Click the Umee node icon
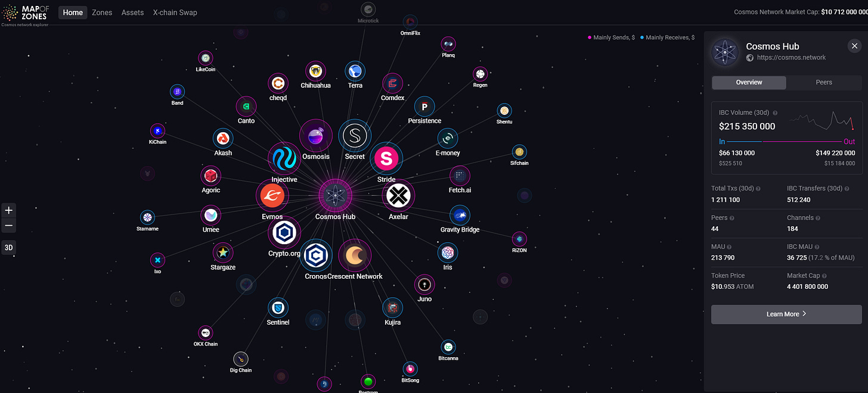 (x=210, y=216)
